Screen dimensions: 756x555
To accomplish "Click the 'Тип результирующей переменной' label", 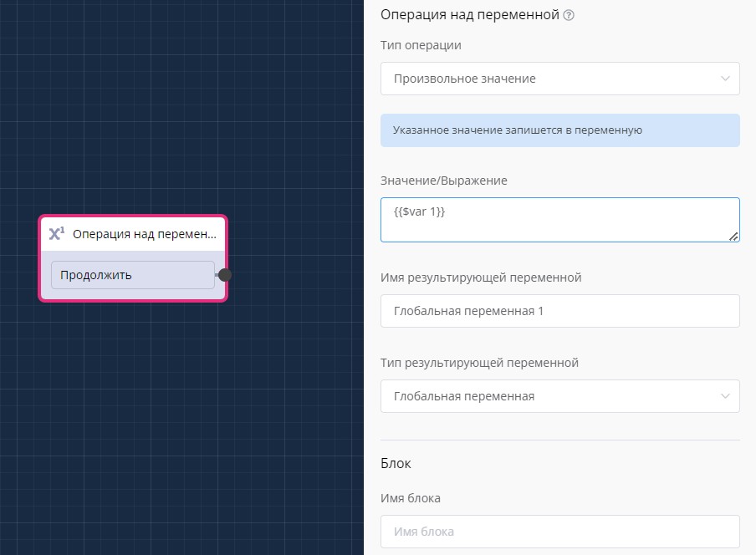I will tap(479, 363).
